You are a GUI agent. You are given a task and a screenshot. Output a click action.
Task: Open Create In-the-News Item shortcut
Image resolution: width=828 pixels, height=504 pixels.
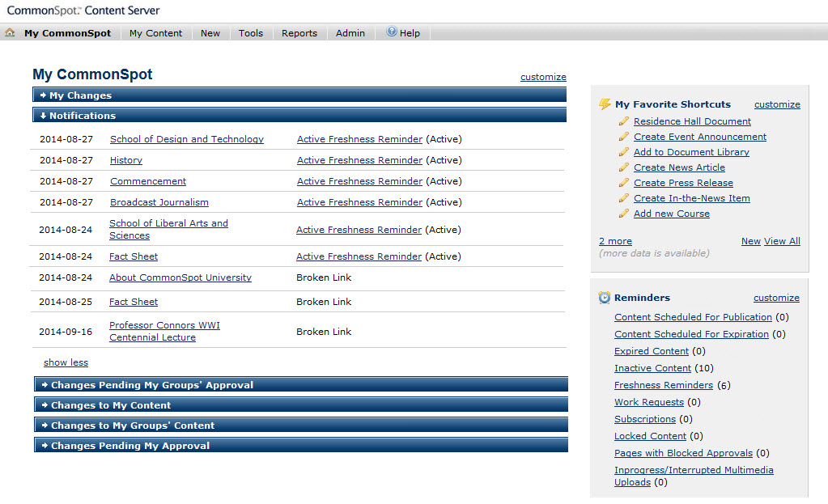tap(692, 198)
